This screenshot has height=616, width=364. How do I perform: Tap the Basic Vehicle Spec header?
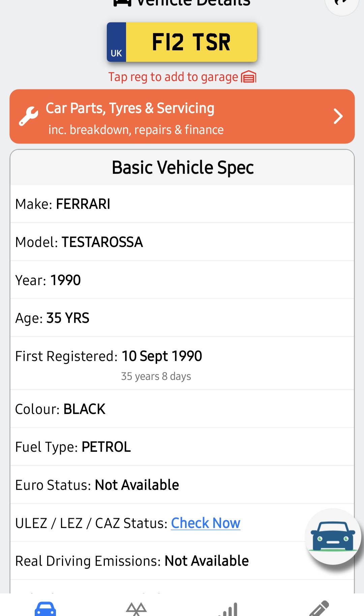point(182,168)
